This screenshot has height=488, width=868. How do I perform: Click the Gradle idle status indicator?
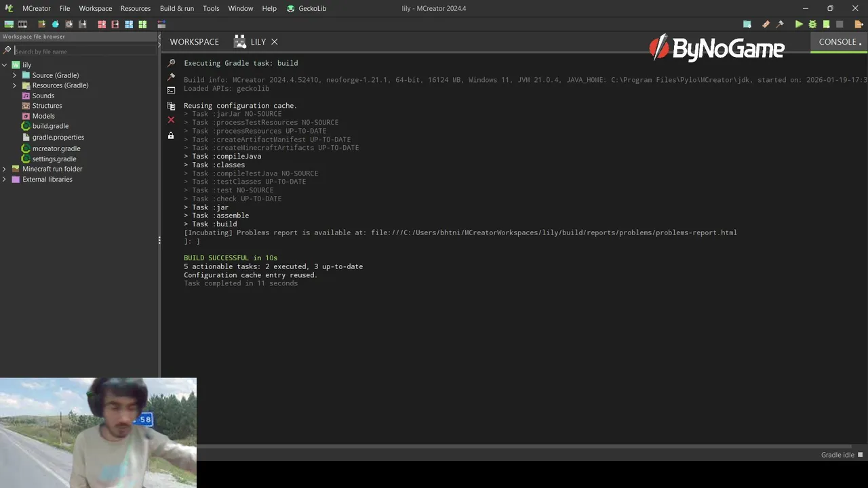pyautogui.click(x=842, y=455)
